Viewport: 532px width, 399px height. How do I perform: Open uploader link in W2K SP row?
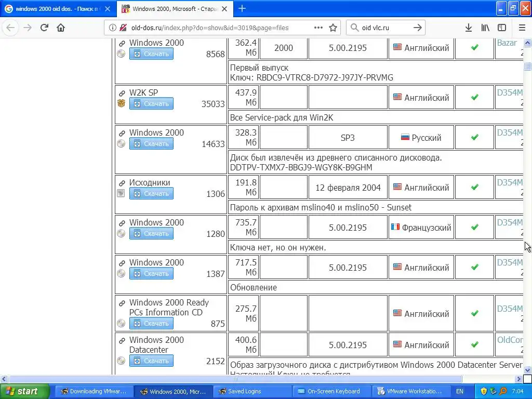510,92
